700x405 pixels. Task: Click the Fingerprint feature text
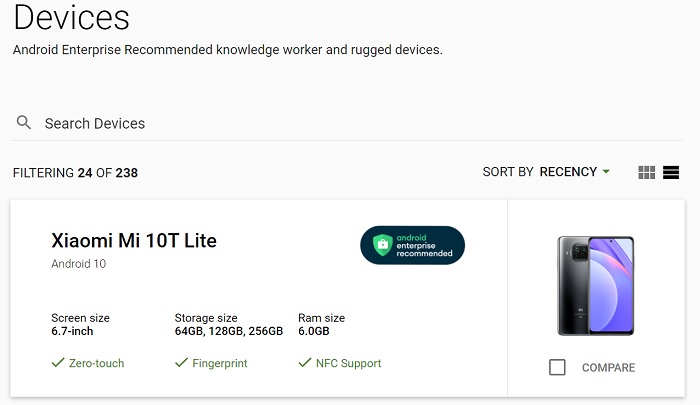pyautogui.click(x=220, y=363)
